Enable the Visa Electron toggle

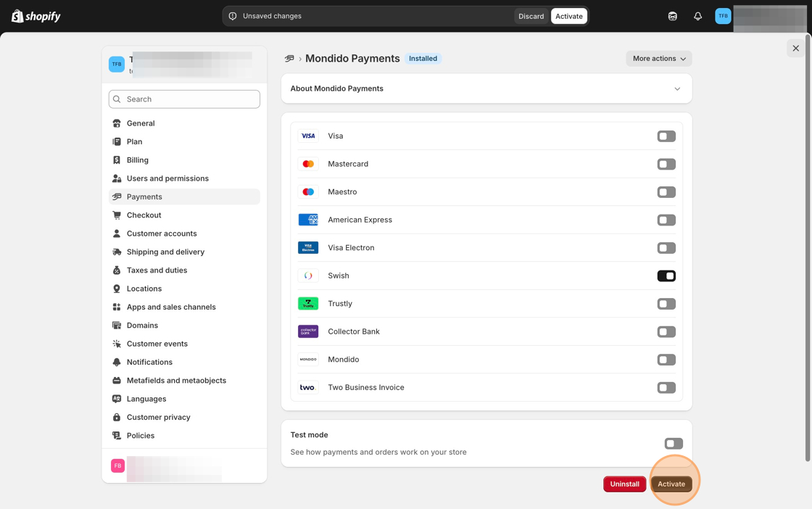click(666, 248)
